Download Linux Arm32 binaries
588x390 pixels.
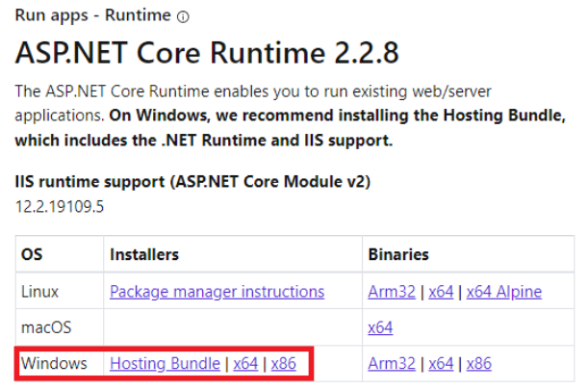click(x=392, y=292)
